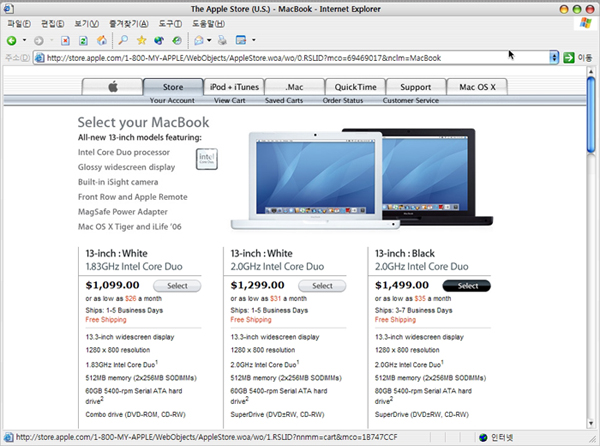Click the Internet zone globe in status bar
Image resolution: width=600 pixels, height=446 pixels.
pyautogui.click(x=483, y=437)
